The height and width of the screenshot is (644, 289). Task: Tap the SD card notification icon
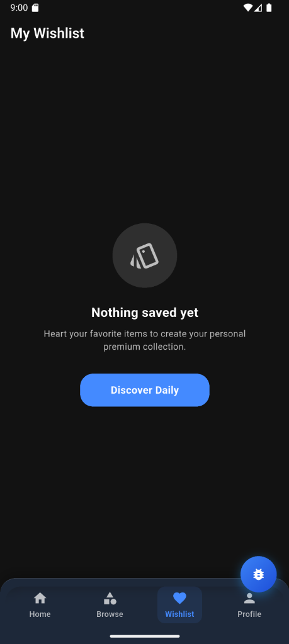35,8
